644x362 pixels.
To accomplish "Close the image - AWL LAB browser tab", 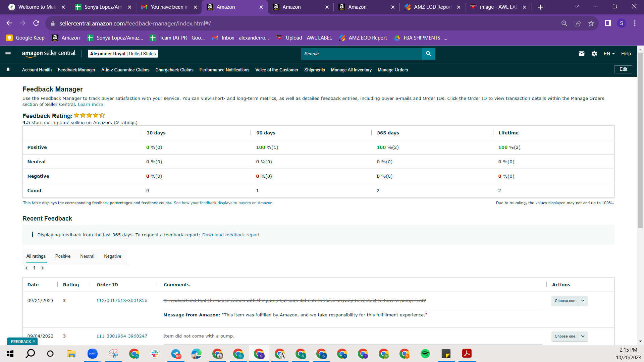I will [525, 7].
